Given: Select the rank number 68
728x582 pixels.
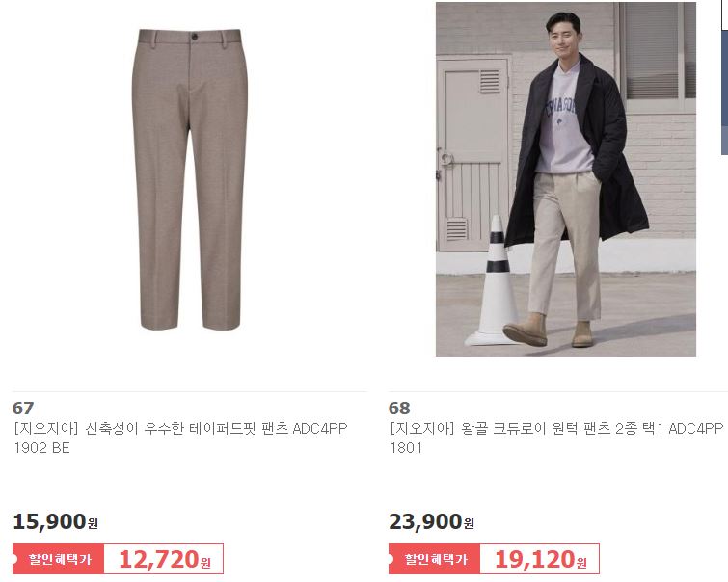Looking at the screenshot, I should pos(399,409).
